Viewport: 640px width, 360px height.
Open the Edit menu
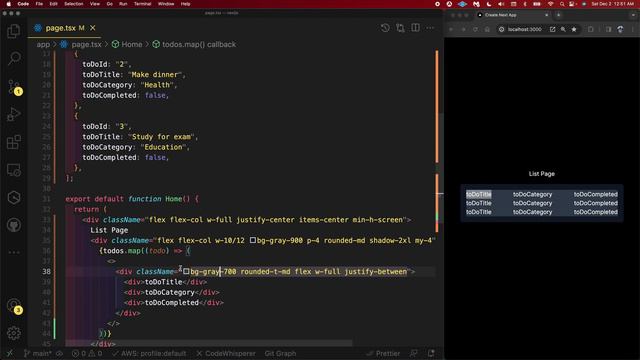53,4
